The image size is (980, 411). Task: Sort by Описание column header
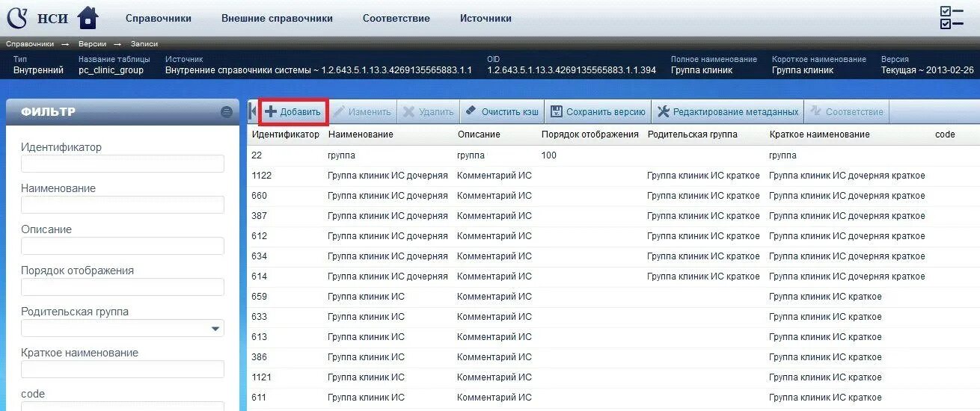coord(479,135)
